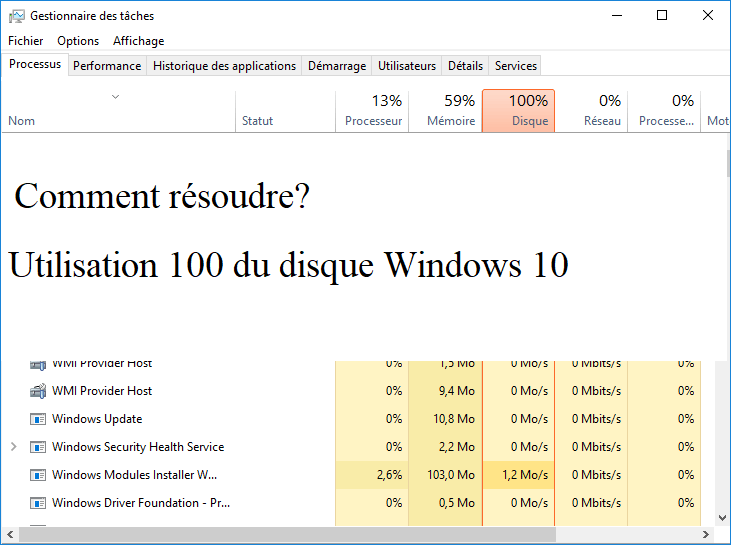Click the 2,2 Mo memory value
This screenshot has width=731, height=545.
[456, 447]
